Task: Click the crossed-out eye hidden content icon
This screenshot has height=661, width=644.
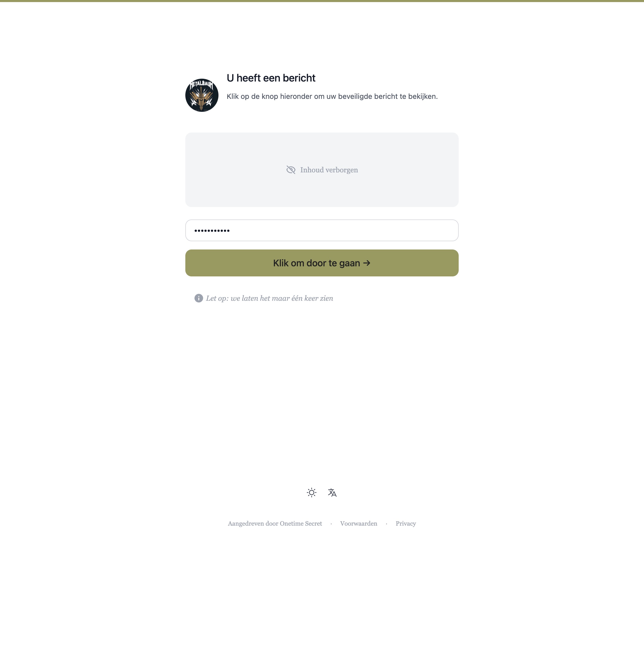Action: pos(291,170)
